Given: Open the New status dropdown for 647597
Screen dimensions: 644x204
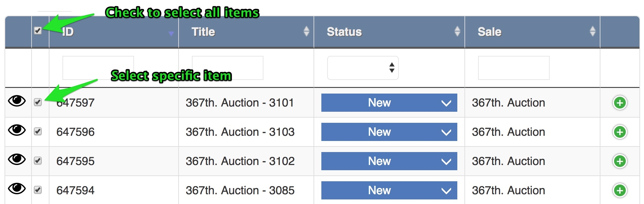Looking at the screenshot, I should pyautogui.click(x=389, y=103).
